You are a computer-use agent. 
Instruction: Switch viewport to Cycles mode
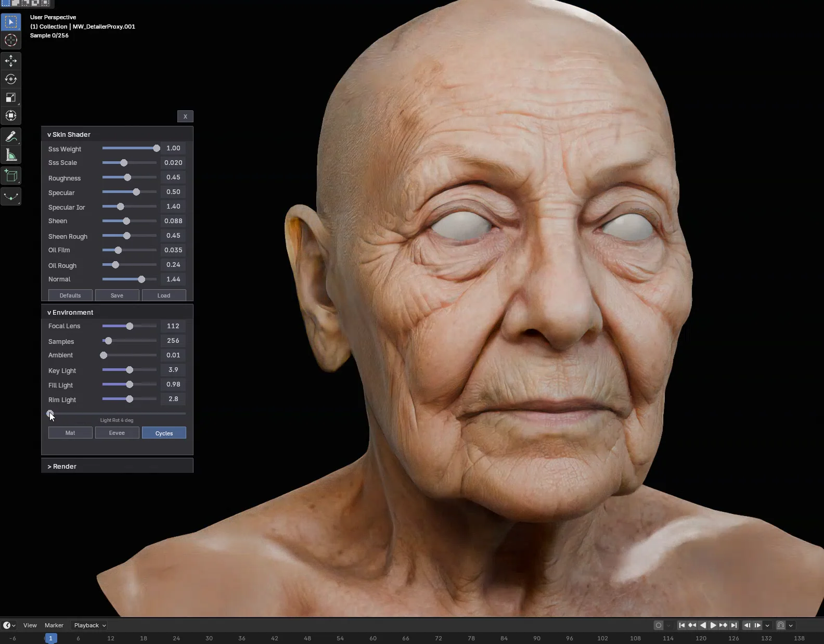(x=164, y=433)
